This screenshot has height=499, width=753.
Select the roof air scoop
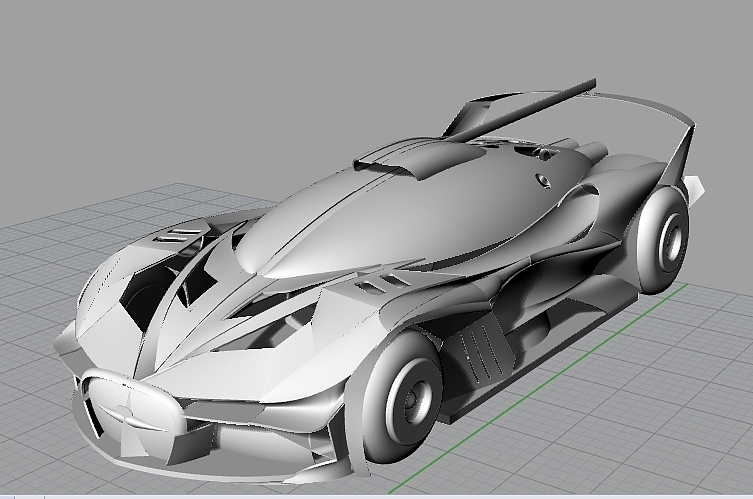(x=419, y=159)
